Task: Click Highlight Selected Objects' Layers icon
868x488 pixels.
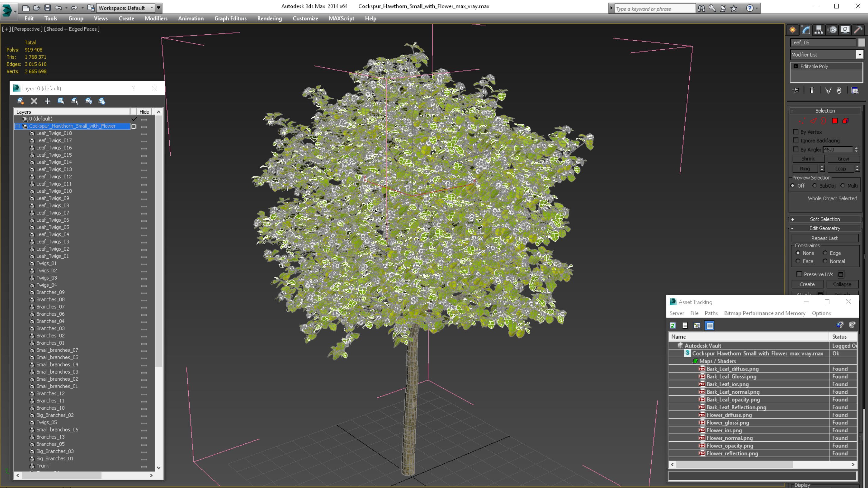Action: click(75, 101)
